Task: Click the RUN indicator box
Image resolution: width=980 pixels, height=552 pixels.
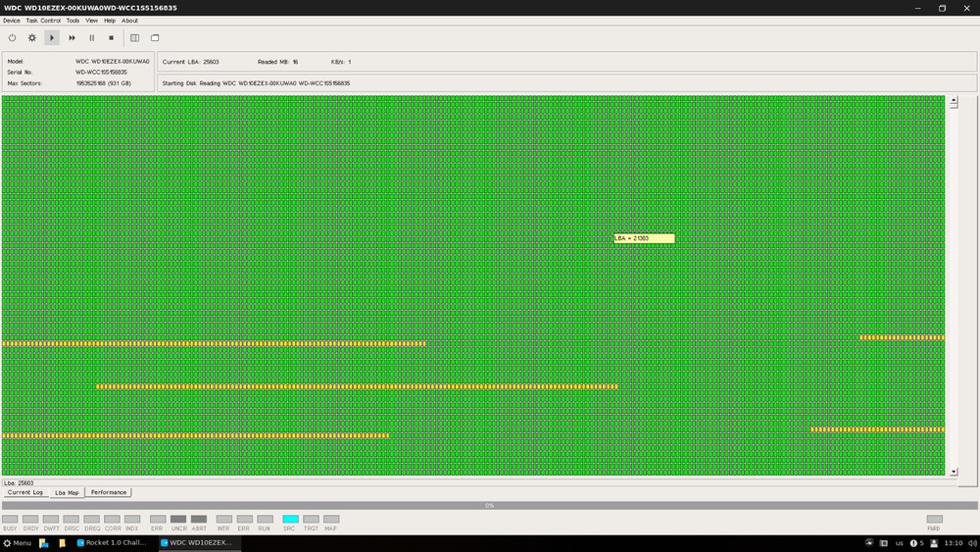Action: (x=265, y=519)
